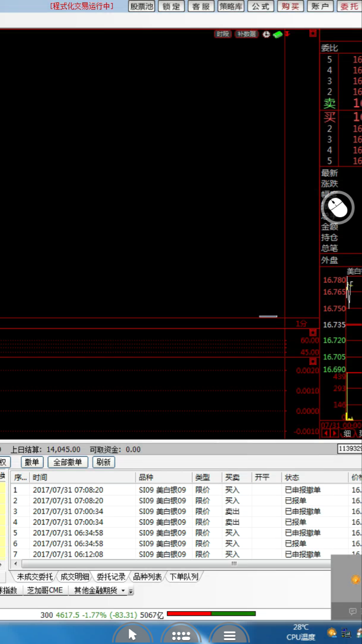Open the 策略库 strategy library
Screen dimensions: 362x644
(231, 6)
